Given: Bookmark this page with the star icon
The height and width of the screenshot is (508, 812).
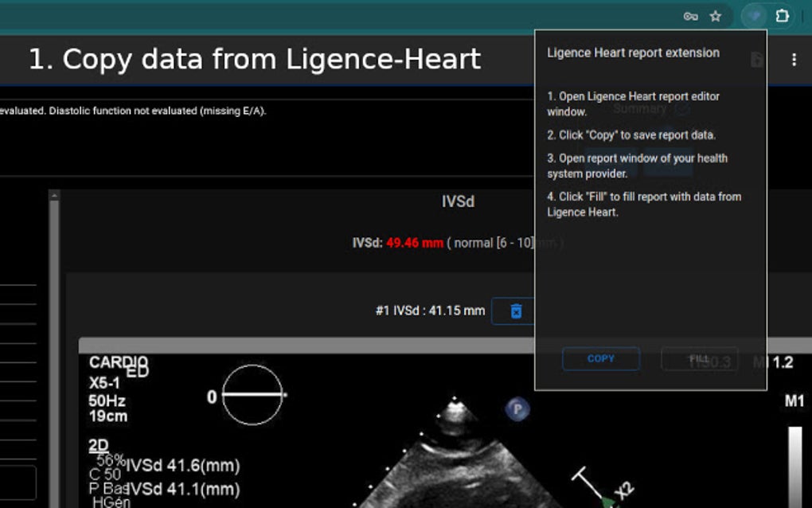Looking at the screenshot, I should [x=716, y=17].
